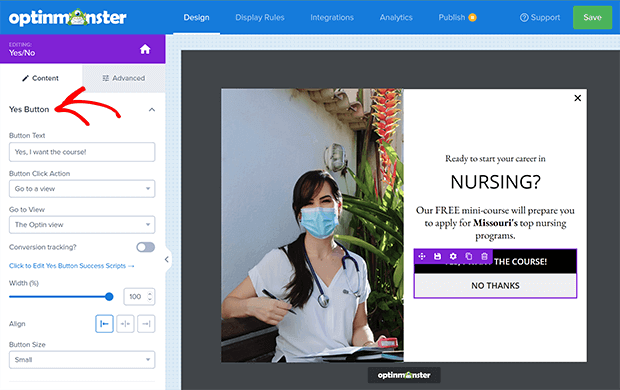
Task: Click the OptinMonster logo in the top bar
Action: (68, 17)
